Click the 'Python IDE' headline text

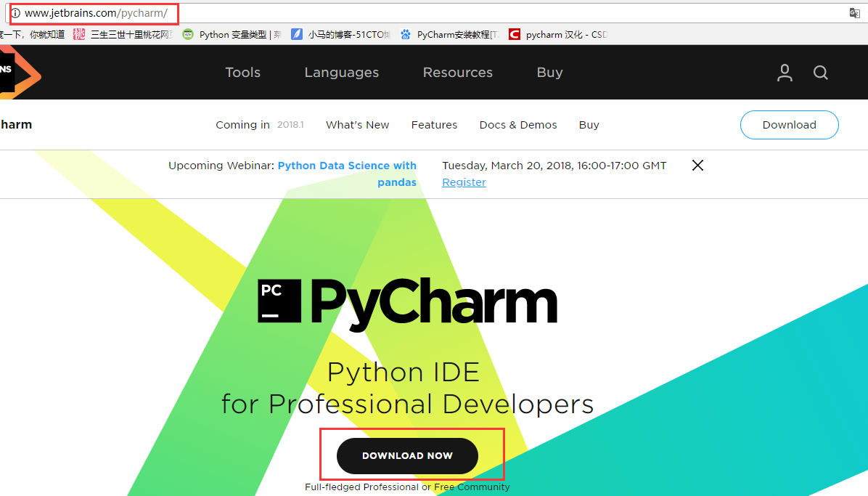coord(404,372)
